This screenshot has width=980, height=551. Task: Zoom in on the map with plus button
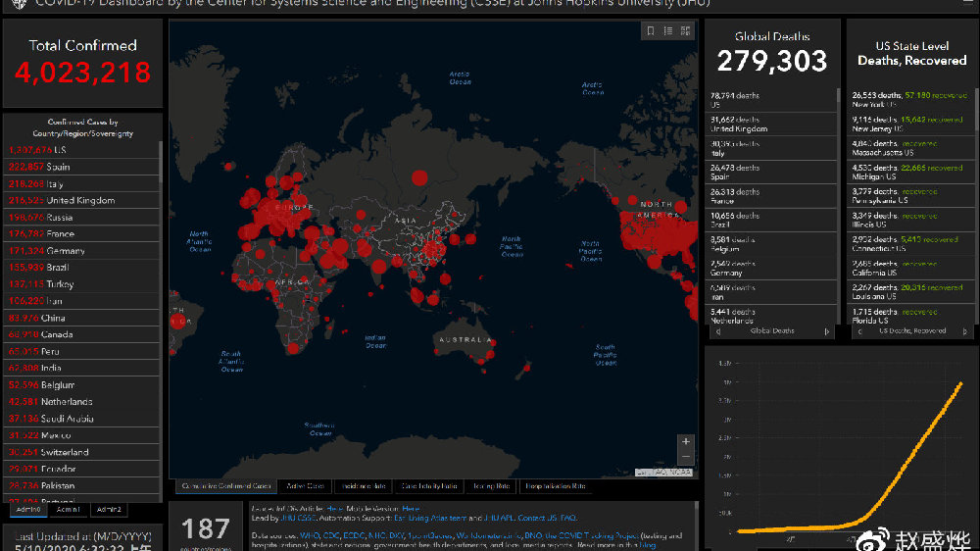(x=686, y=442)
